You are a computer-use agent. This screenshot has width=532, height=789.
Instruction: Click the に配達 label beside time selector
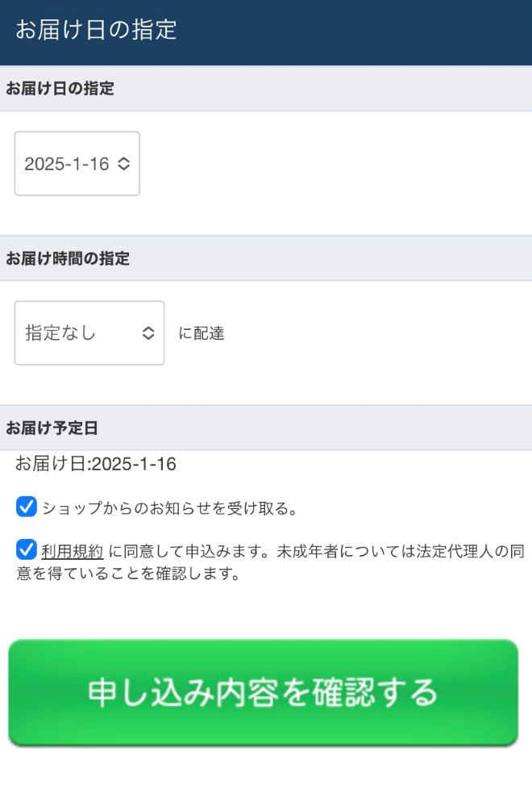tap(202, 333)
